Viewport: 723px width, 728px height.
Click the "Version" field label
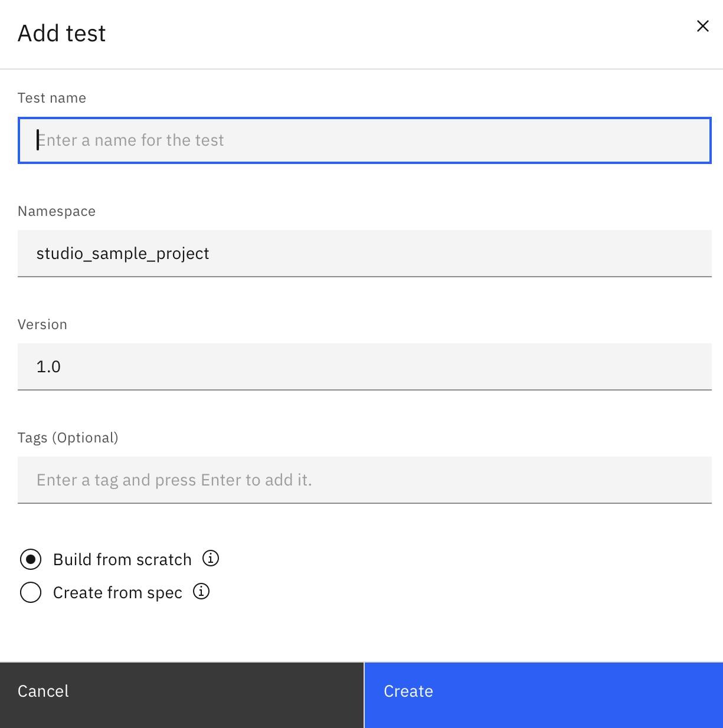pyautogui.click(x=42, y=324)
